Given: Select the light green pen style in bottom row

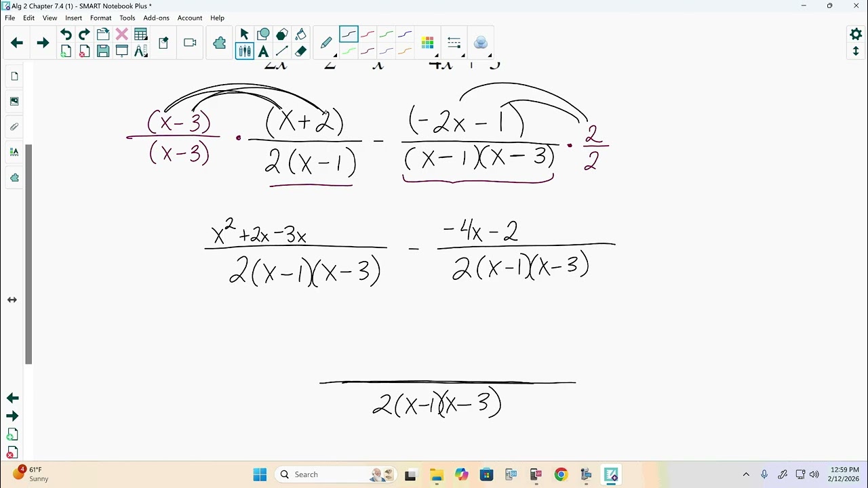Looking at the screenshot, I should click(349, 51).
